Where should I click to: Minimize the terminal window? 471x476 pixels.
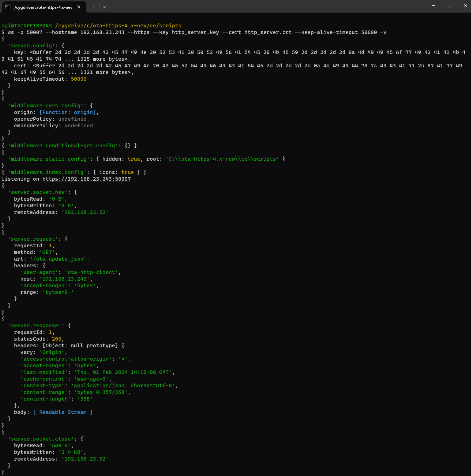(433, 6)
